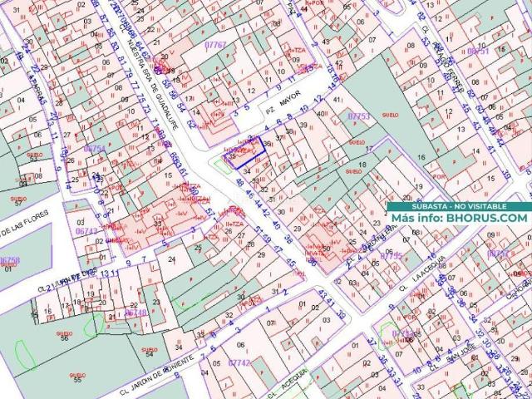This screenshot has height=399, width=532.
Task: Select the block number 06758 label
Action: tap(9, 260)
